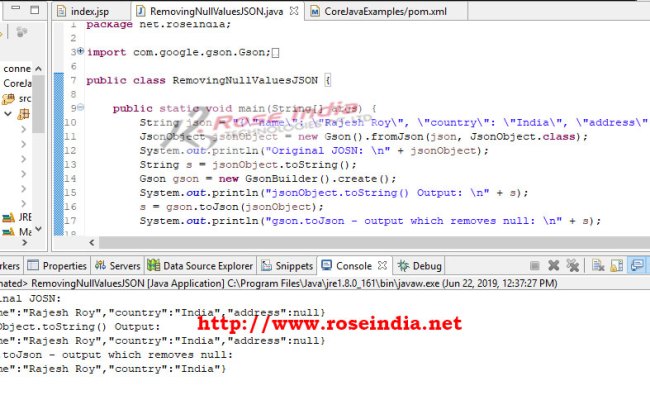The height and width of the screenshot is (400, 650).
Task: Click the collapsed import placeholder box
Action: coord(275,53)
